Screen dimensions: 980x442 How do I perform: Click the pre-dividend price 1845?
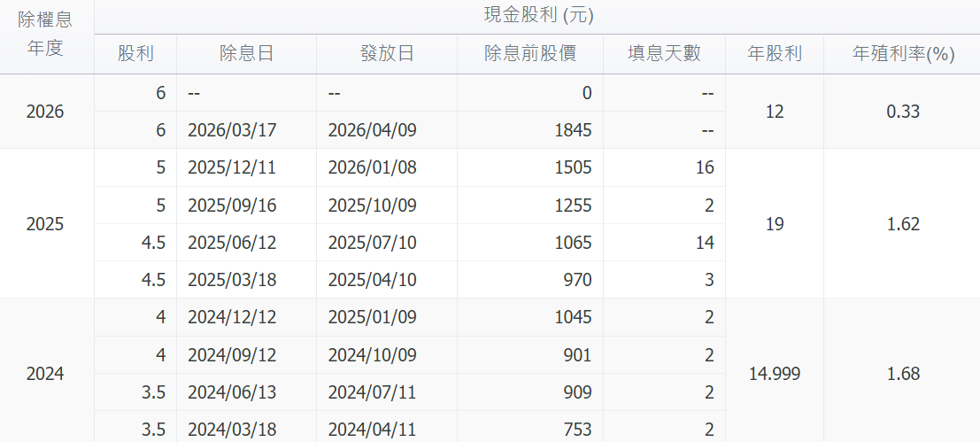(x=575, y=130)
